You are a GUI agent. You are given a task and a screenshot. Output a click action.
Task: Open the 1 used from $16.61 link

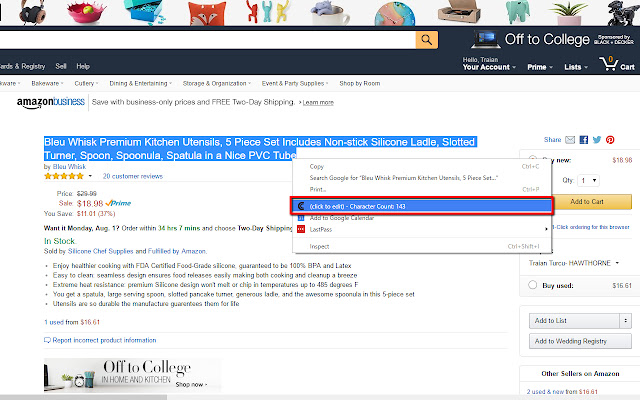pos(72,322)
